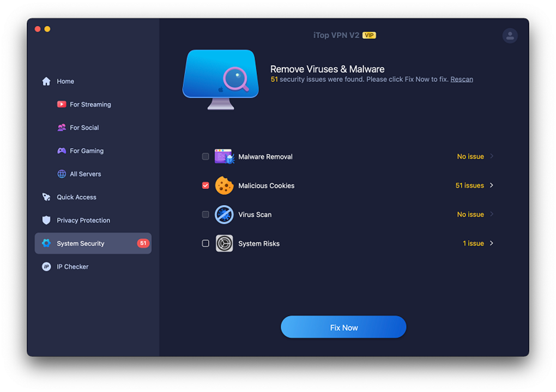Click the All Servers globe icon
Image resolution: width=556 pixels, height=392 pixels.
pos(62,174)
